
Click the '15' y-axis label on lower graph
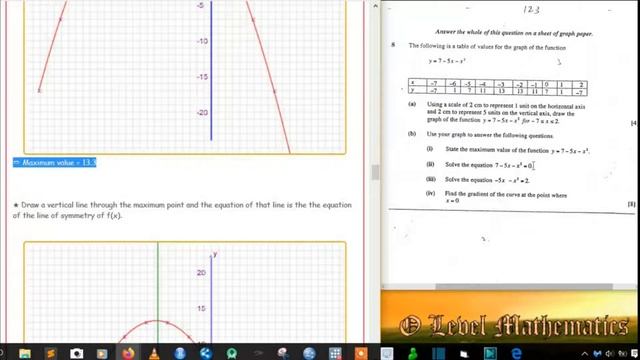201,309
